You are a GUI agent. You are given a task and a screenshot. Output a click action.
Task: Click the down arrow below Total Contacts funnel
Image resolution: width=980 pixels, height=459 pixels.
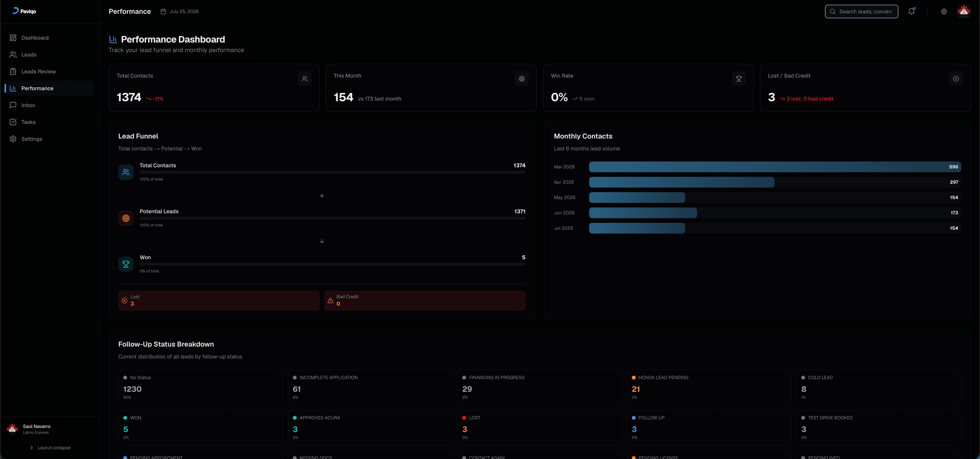(x=322, y=195)
